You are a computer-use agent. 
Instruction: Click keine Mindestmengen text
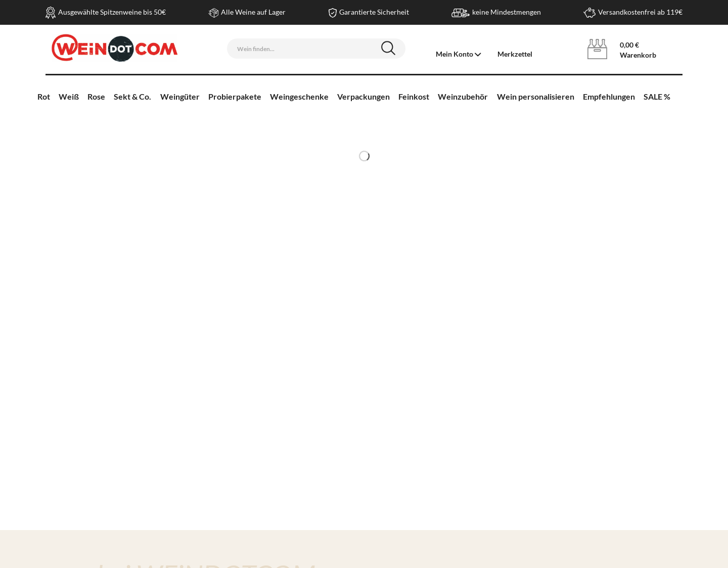pos(507,12)
